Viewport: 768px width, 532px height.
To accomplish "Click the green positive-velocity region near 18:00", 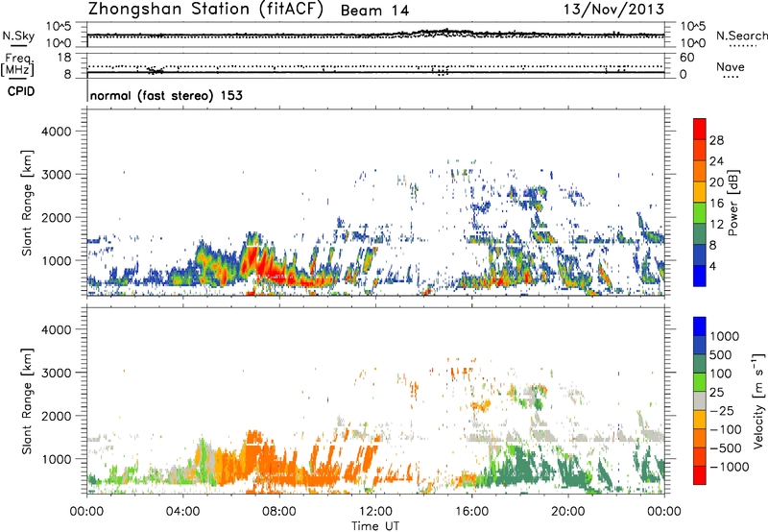I will click(519, 466).
